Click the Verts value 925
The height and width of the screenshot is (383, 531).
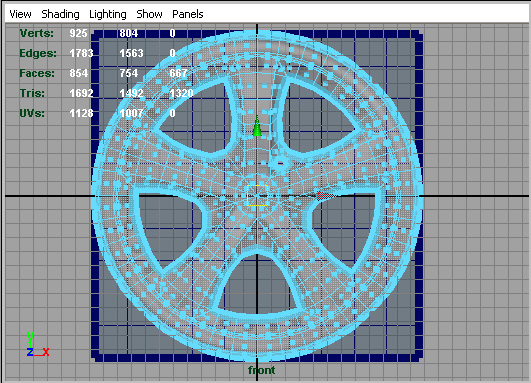(78, 33)
